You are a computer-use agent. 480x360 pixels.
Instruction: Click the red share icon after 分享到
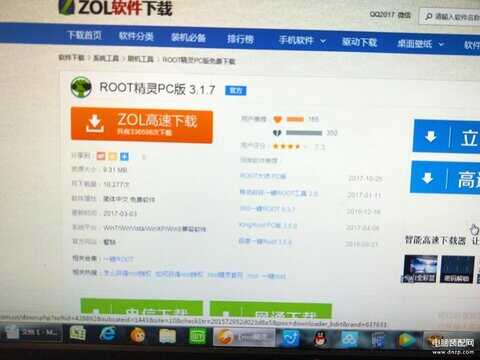click(101, 156)
